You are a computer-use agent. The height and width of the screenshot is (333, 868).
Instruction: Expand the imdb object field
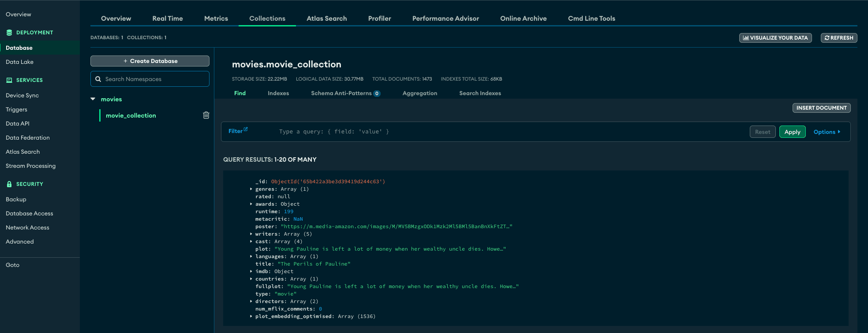point(251,271)
